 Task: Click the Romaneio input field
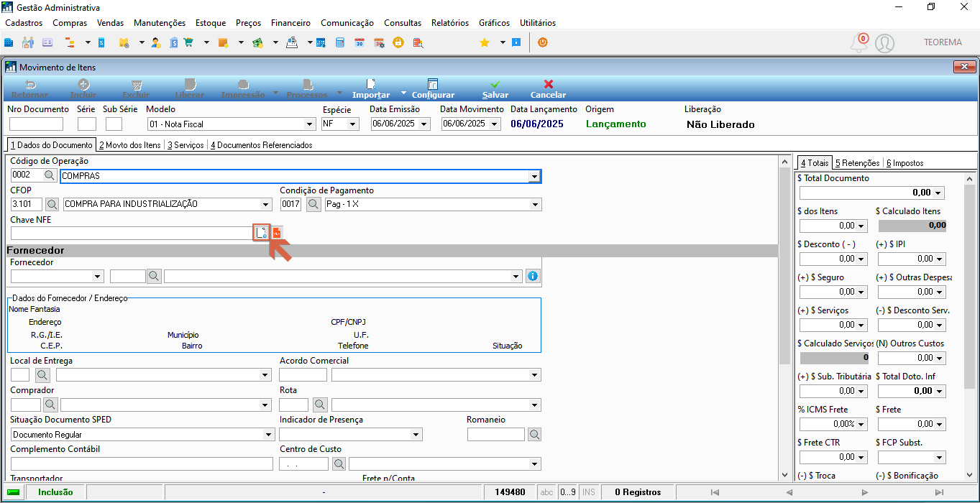(x=496, y=435)
